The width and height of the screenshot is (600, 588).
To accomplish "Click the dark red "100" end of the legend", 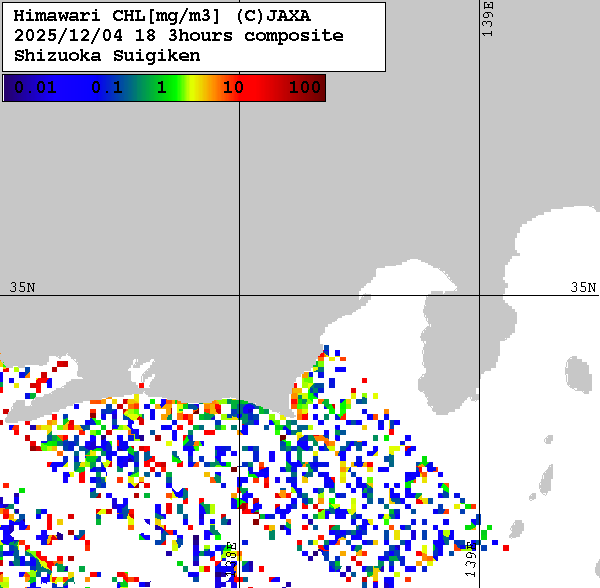I will tap(304, 88).
